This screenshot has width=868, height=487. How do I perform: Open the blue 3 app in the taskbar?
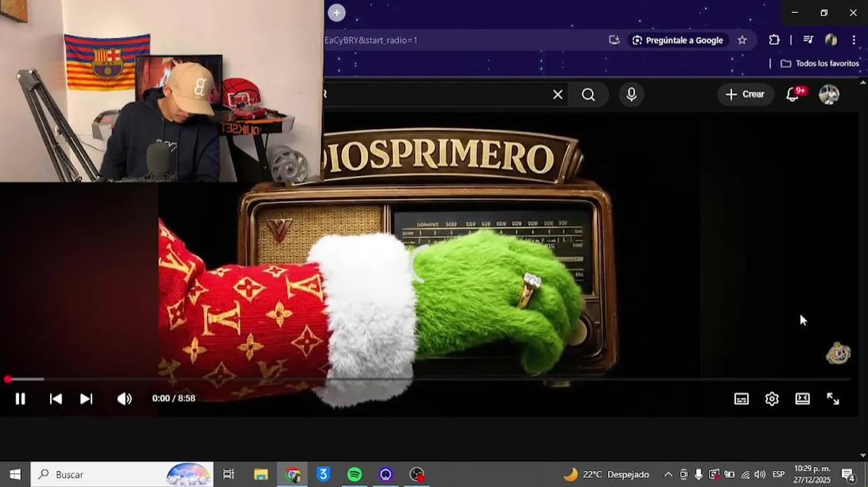coord(323,474)
